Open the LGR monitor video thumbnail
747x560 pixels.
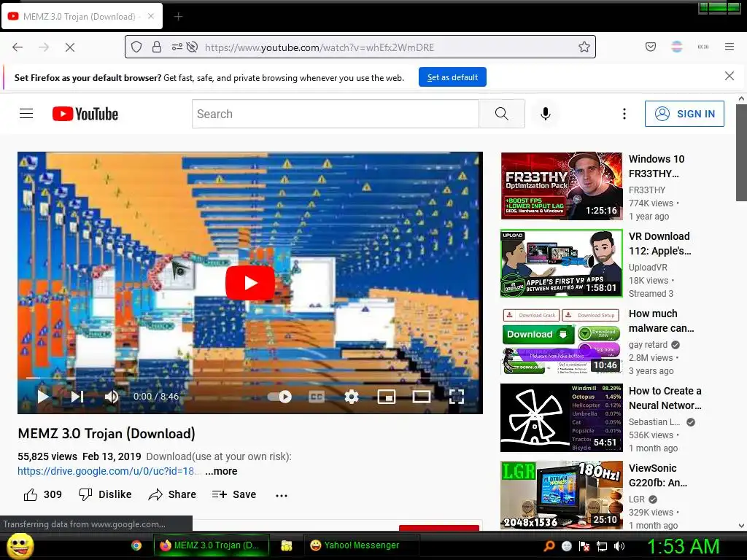[561, 495]
